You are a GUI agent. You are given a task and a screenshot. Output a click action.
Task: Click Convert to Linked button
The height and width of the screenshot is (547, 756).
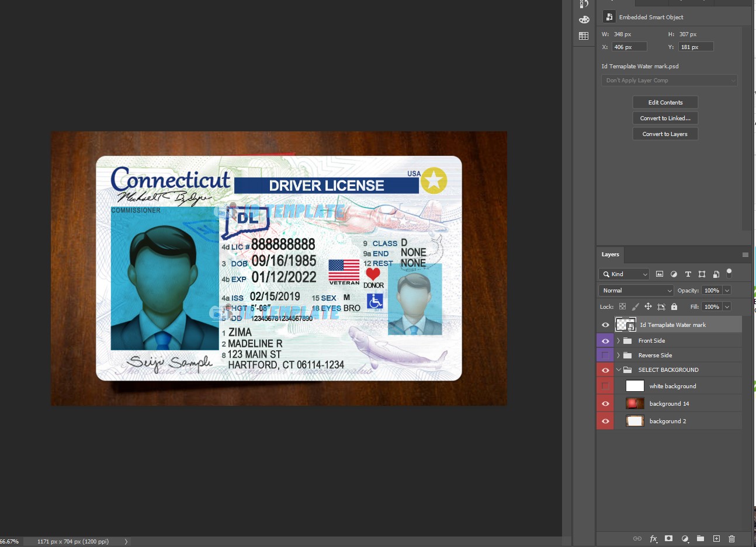[x=665, y=118]
